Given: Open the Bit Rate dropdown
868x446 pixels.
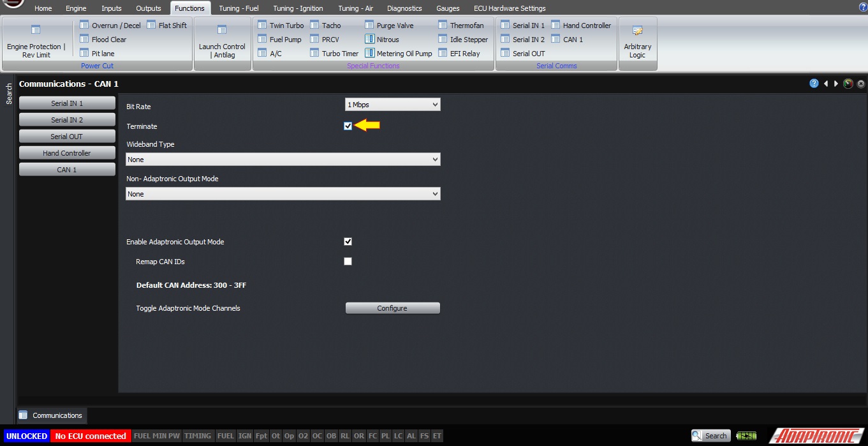Looking at the screenshot, I should [393, 105].
